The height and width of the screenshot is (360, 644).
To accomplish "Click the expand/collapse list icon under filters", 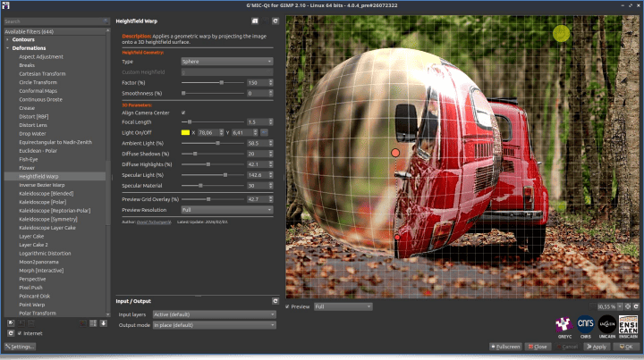I will tap(93, 323).
